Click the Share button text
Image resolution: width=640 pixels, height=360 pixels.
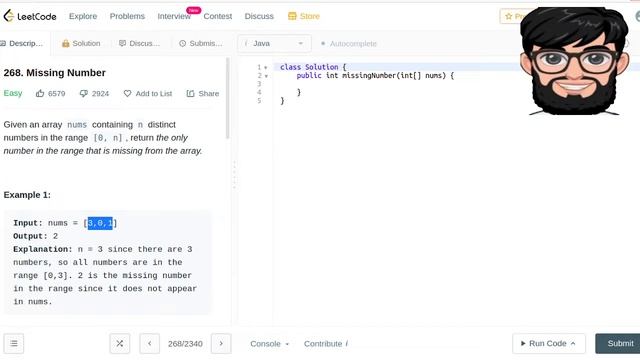[209, 93]
